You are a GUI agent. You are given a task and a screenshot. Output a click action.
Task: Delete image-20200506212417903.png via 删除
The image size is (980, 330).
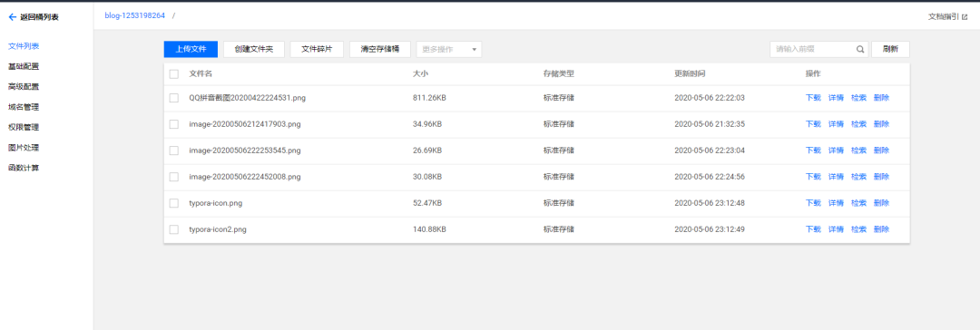[881, 124]
